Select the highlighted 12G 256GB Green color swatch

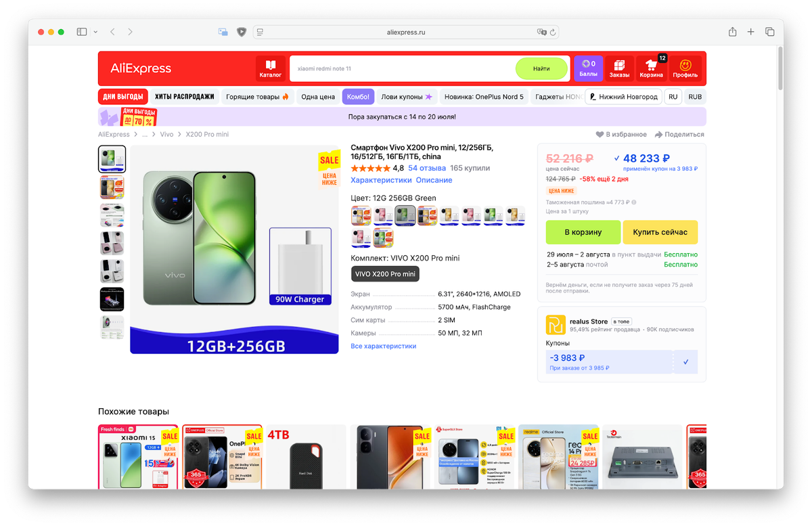405,216
